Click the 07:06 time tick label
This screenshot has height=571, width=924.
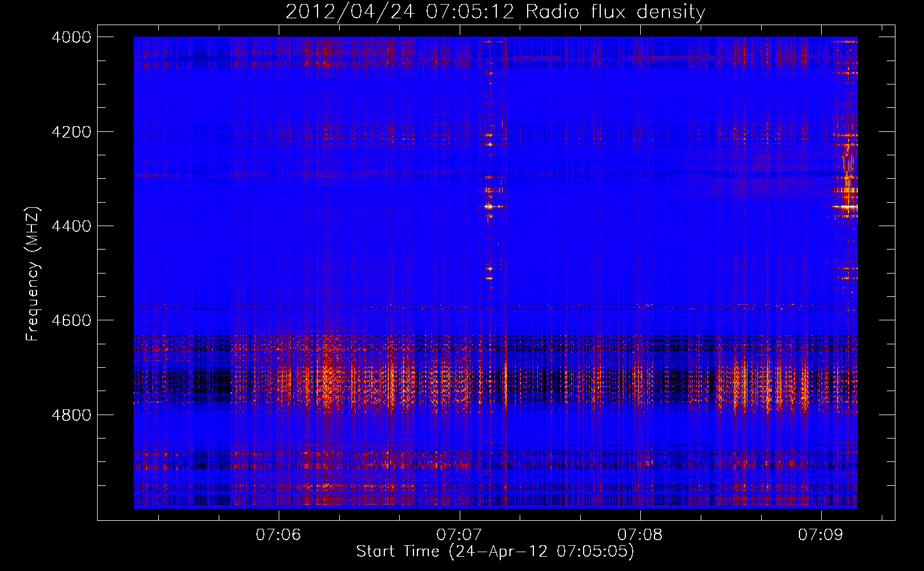point(279,535)
